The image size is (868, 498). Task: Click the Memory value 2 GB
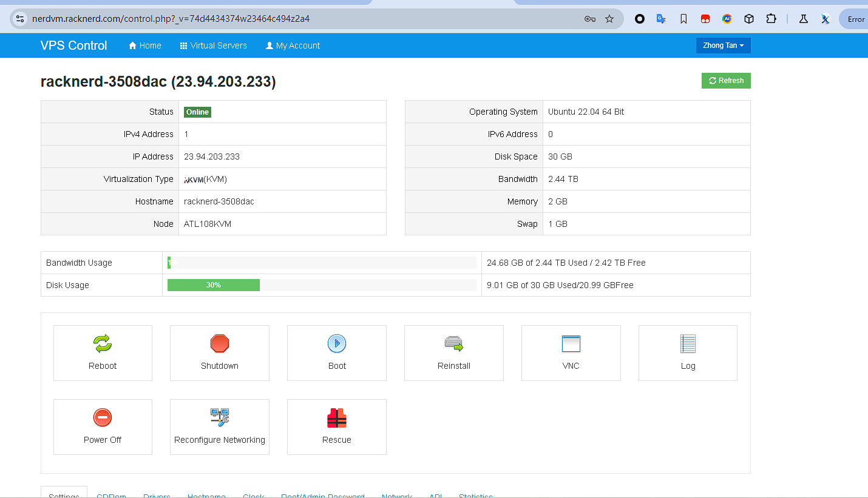point(558,201)
